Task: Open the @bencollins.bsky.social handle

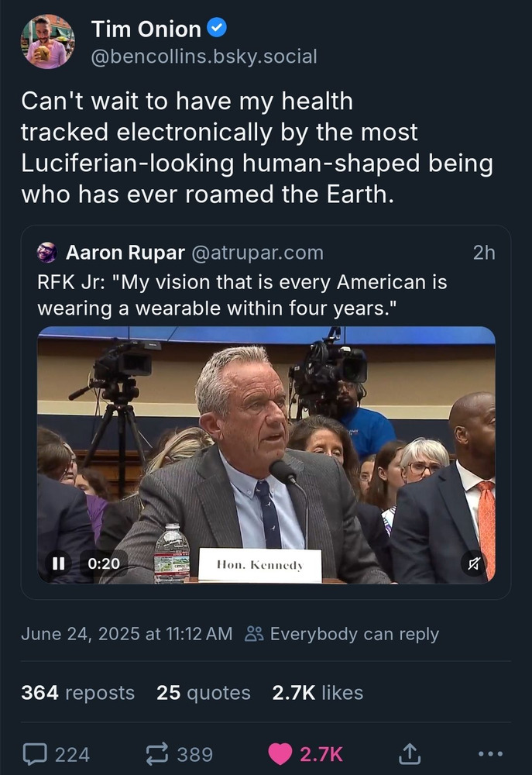Action: [x=204, y=57]
